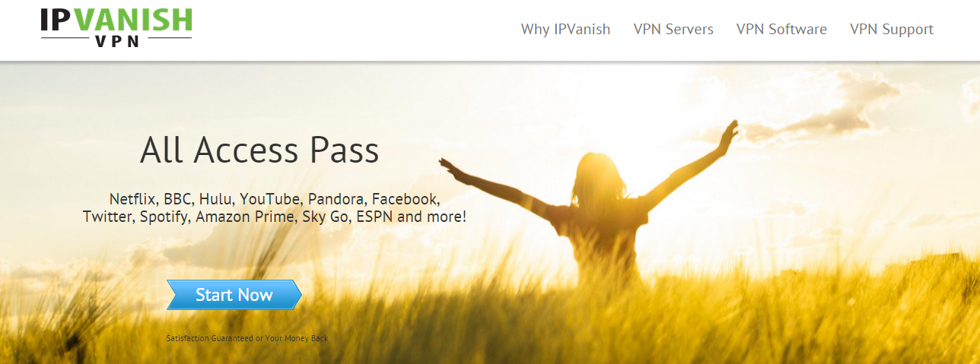Open the VPN Software section
980x364 pixels.
coord(781,30)
